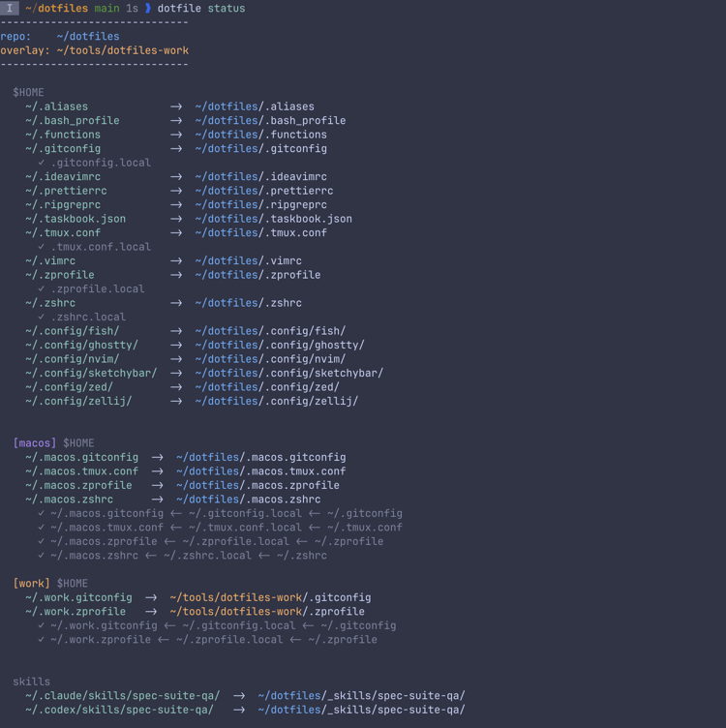Click the source entry "~/.ripgreprc"

[x=63, y=204]
